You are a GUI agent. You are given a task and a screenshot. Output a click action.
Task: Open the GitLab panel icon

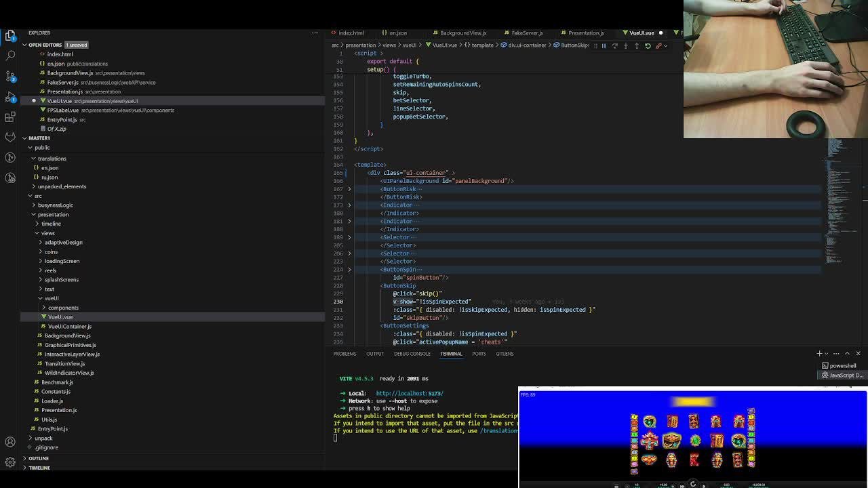click(10, 137)
